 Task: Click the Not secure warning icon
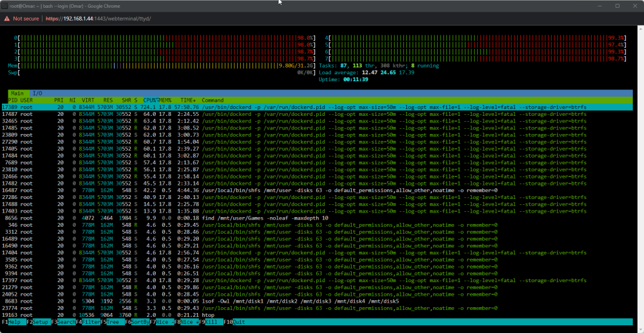click(7, 19)
